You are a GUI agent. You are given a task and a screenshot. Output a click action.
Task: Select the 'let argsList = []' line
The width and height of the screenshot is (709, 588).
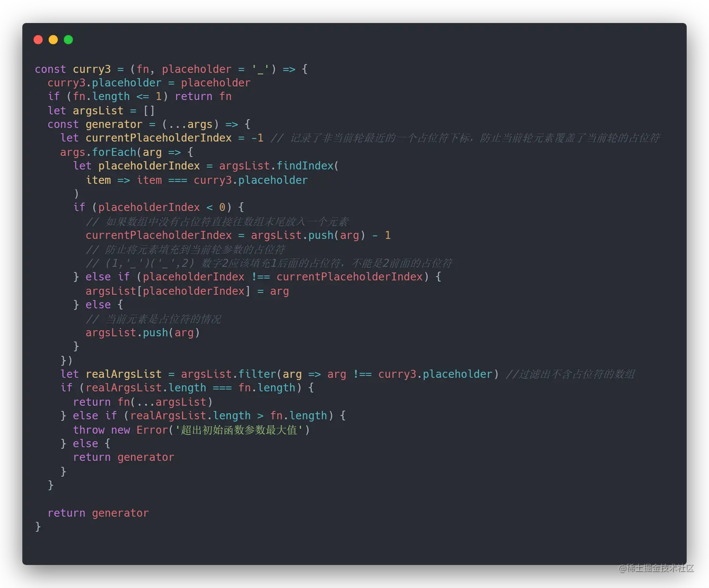click(x=101, y=111)
